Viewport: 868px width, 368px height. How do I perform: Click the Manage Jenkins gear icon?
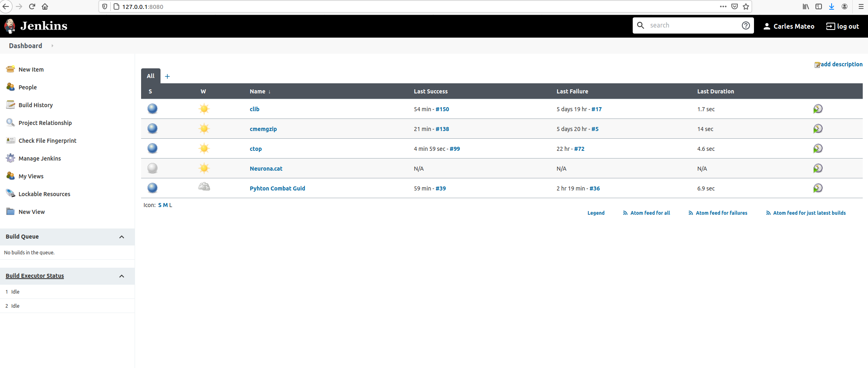point(11,158)
